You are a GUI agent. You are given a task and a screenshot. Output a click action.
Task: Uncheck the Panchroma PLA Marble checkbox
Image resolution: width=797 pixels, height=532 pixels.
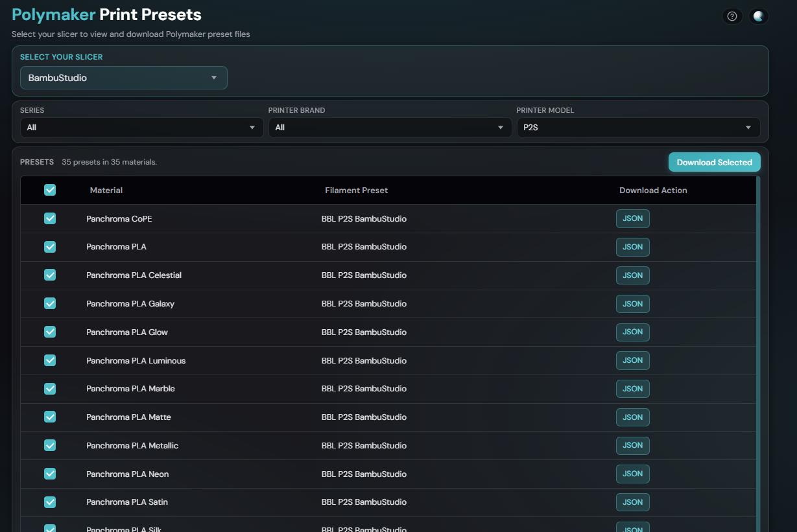pos(50,389)
